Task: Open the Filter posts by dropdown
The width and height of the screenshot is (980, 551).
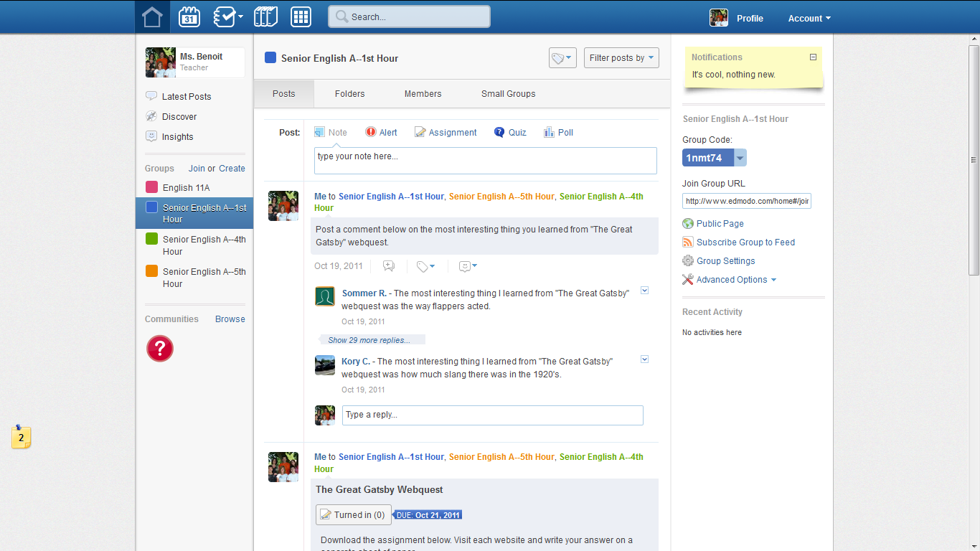Action: 621,58
